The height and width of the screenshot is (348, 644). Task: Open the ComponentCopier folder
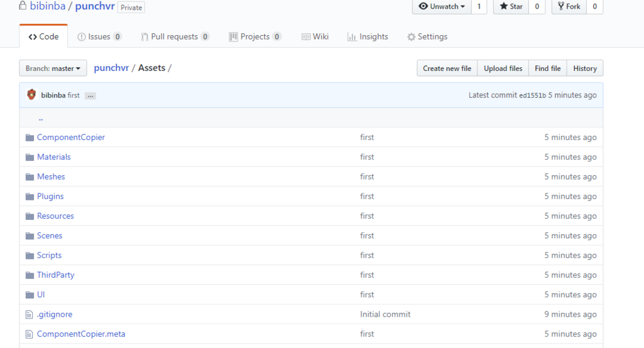click(x=71, y=138)
